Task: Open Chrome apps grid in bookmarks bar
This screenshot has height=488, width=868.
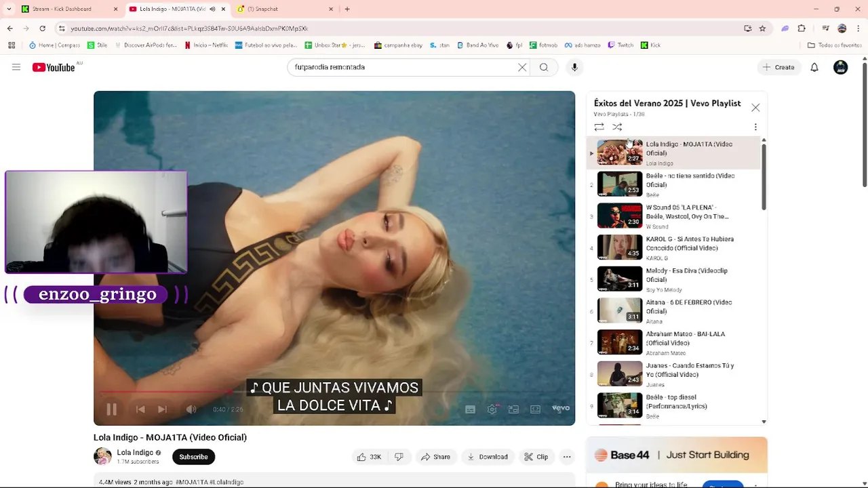Action: (11, 45)
